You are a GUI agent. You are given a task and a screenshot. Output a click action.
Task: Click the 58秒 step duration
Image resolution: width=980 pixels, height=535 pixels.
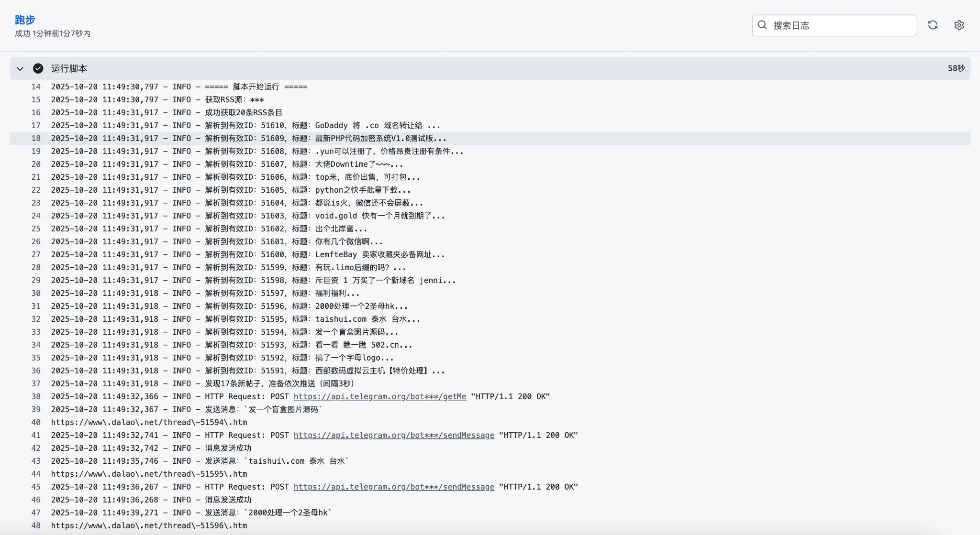[x=956, y=68]
